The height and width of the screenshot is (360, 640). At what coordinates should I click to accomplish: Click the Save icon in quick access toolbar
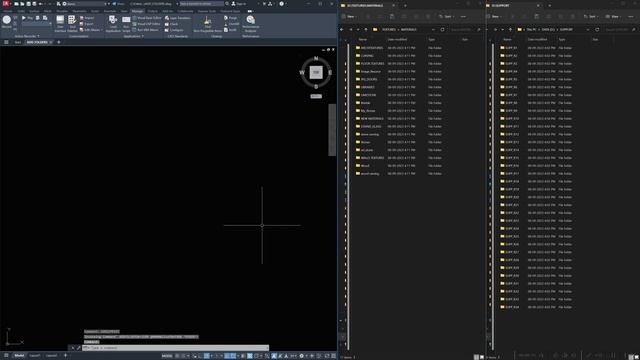tap(28, 4)
